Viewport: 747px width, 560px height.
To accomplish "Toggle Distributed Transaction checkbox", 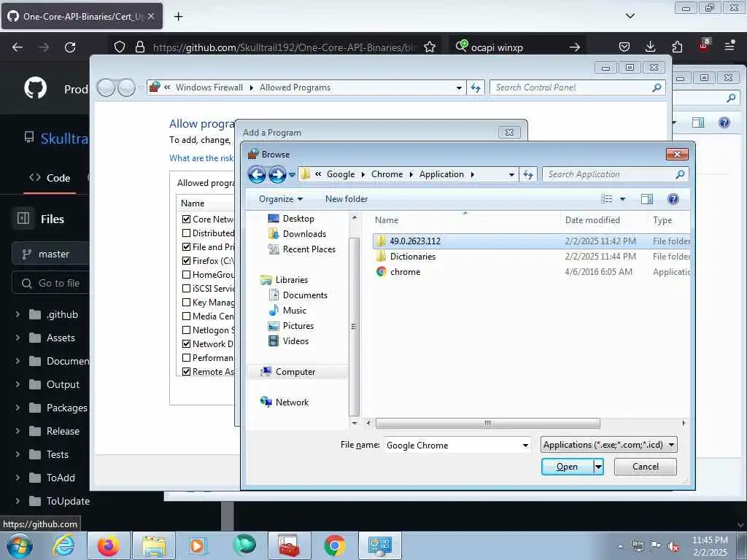I will tap(186, 233).
